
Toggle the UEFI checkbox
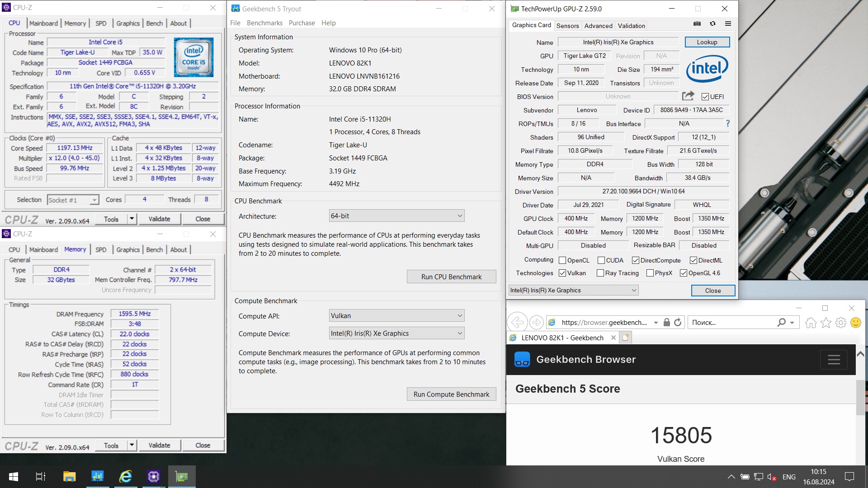coord(705,97)
